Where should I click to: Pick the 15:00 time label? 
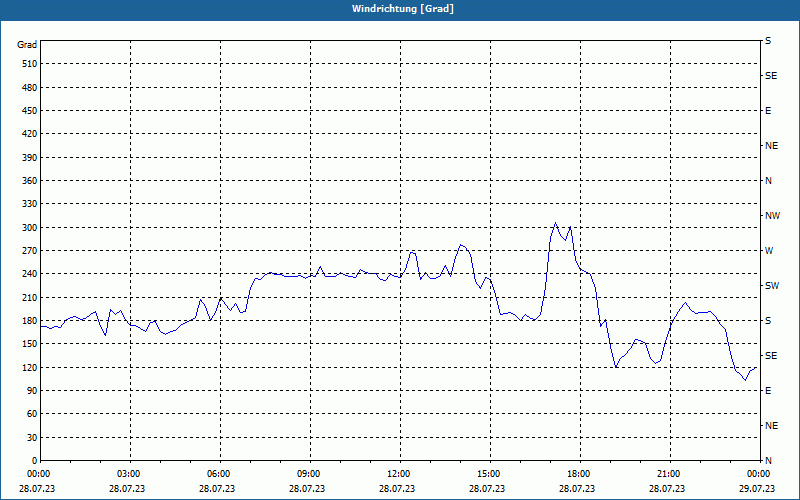click(x=489, y=474)
